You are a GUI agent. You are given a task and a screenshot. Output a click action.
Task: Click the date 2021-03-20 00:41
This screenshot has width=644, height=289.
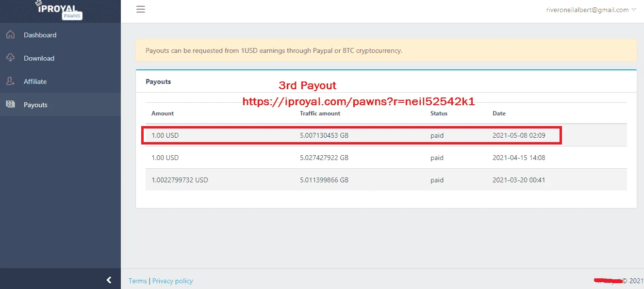coord(519,180)
